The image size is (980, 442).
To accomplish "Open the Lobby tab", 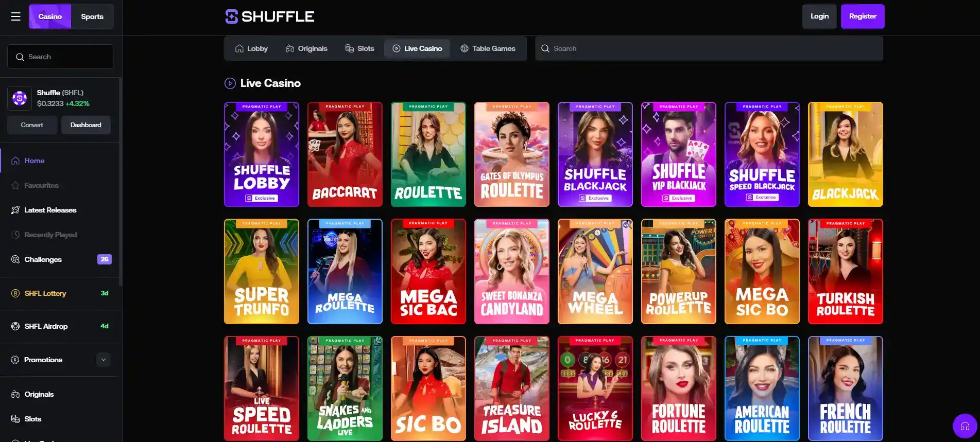I will [251, 48].
